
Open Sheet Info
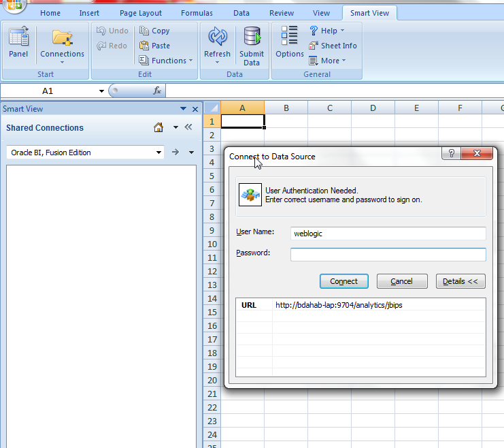[x=333, y=46]
